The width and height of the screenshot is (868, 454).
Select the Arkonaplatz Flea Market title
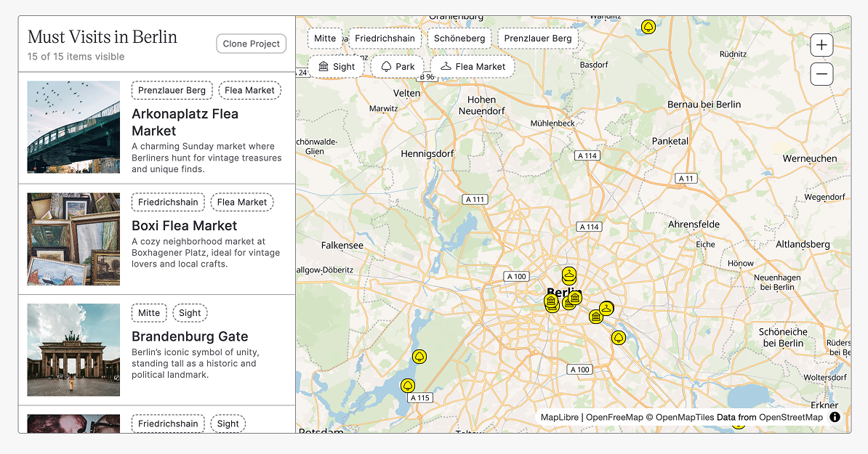tap(185, 122)
